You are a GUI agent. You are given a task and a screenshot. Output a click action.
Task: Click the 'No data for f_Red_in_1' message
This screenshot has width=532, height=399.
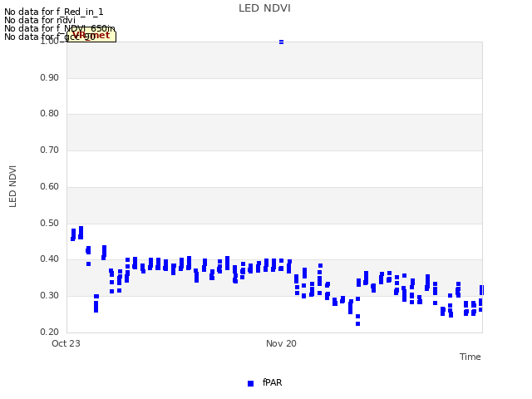coord(53,12)
